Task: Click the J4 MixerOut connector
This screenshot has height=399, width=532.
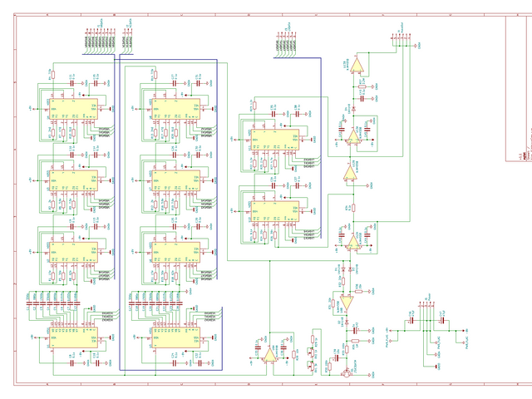Action: point(401,35)
